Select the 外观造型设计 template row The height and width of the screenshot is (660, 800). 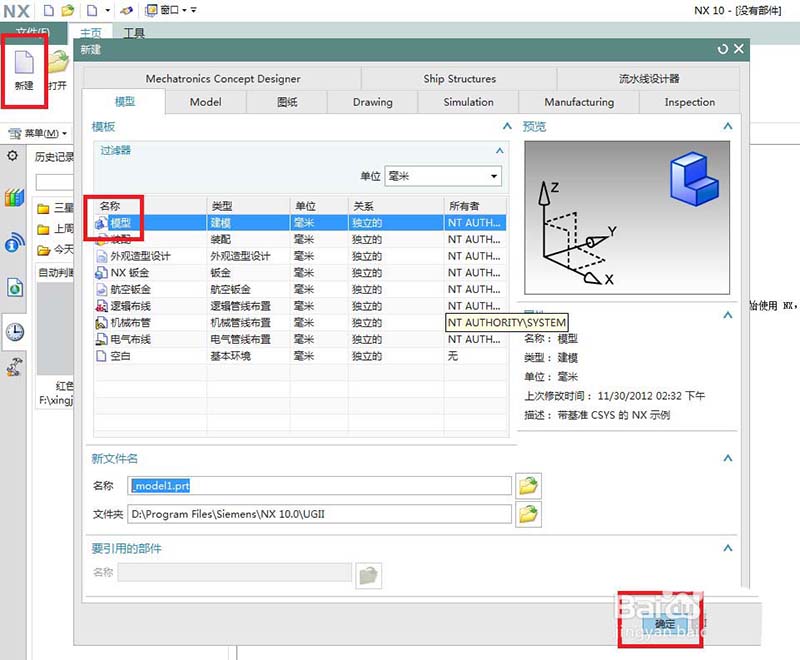[301, 256]
